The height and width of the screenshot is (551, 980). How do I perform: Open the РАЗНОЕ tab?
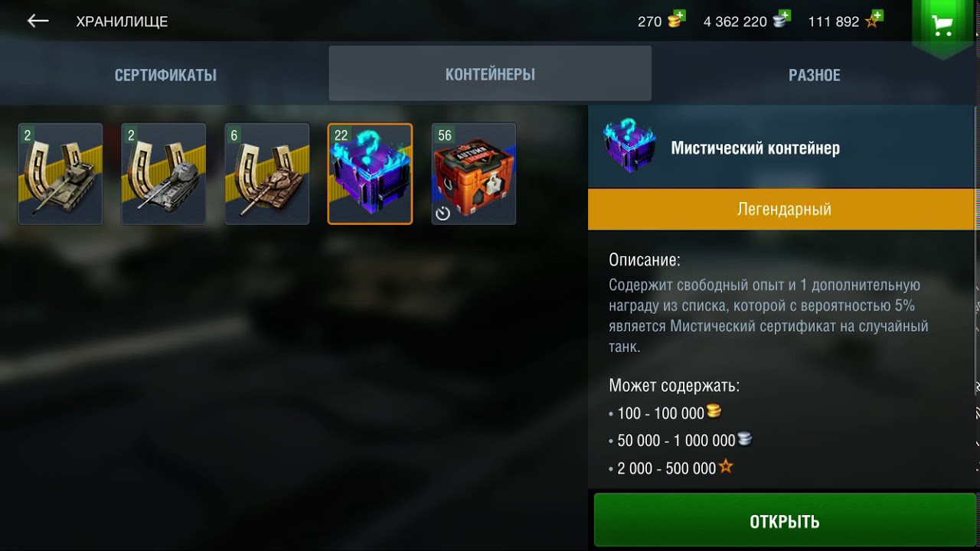click(815, 75)
